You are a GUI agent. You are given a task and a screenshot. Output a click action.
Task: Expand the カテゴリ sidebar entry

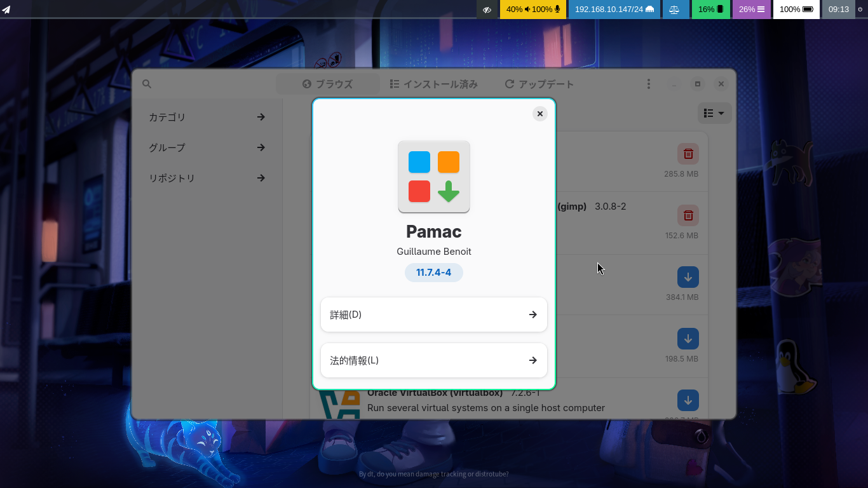click(x=207, y=117)
